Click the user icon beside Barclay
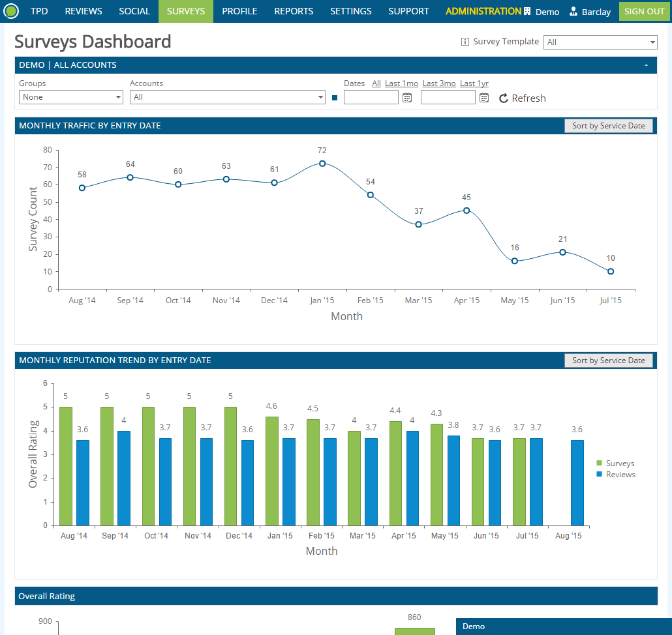 tap(573, 11)
